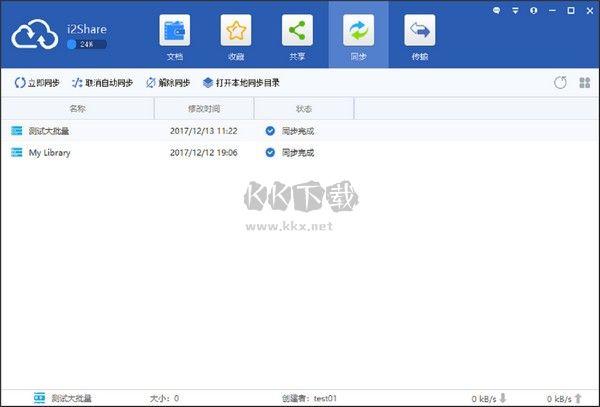This screenshot has height=407, width=600.
Task: Sort by the 名称 (Name) column header
Action: (78, 108)
